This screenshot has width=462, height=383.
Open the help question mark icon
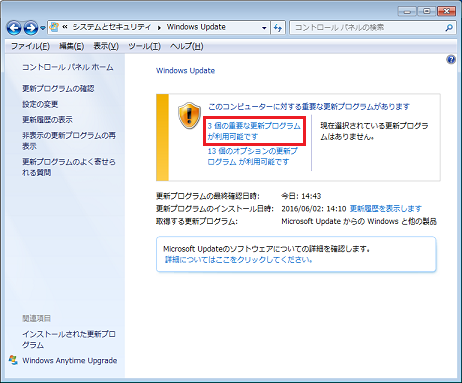point(451,60)
